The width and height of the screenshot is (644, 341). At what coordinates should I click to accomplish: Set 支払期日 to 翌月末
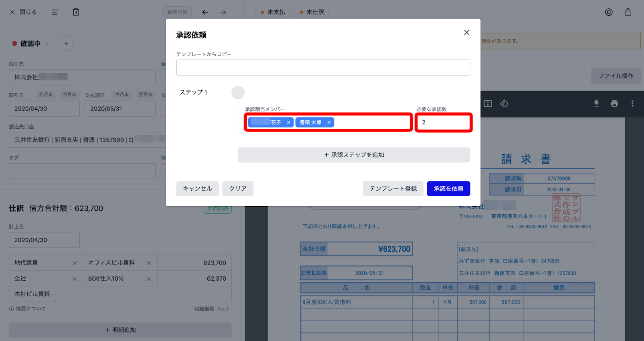click(x=146, y=94)
